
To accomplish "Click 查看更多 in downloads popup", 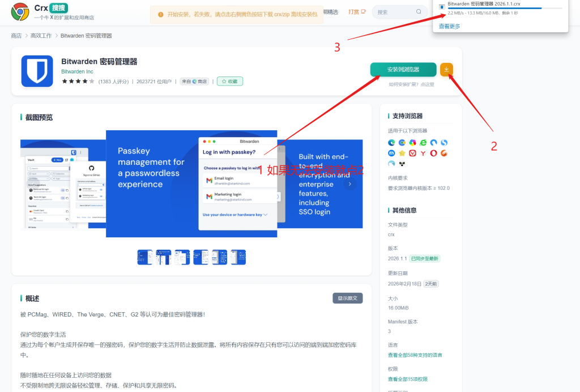I will point(449,26).
